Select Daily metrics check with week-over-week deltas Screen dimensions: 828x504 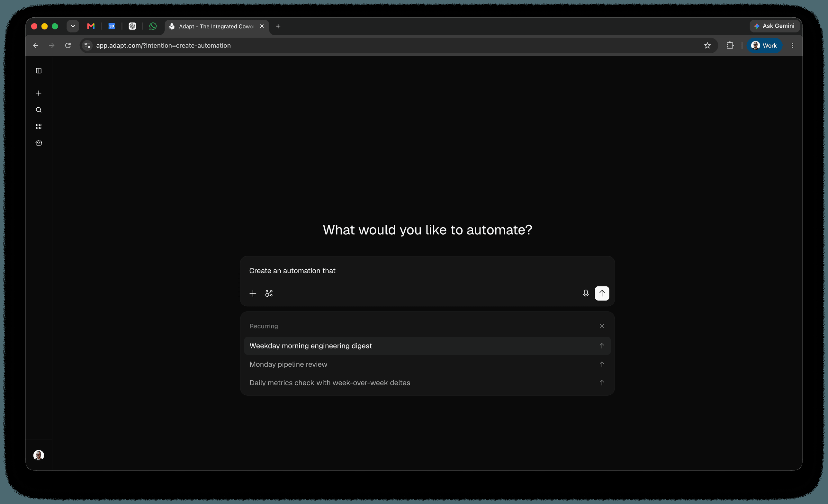tap(427, 383)
